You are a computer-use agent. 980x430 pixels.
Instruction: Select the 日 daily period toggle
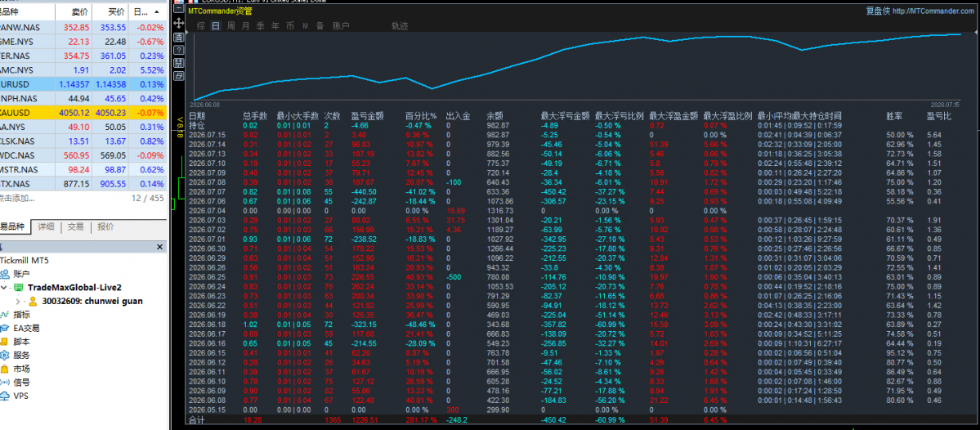pos(216,26)
